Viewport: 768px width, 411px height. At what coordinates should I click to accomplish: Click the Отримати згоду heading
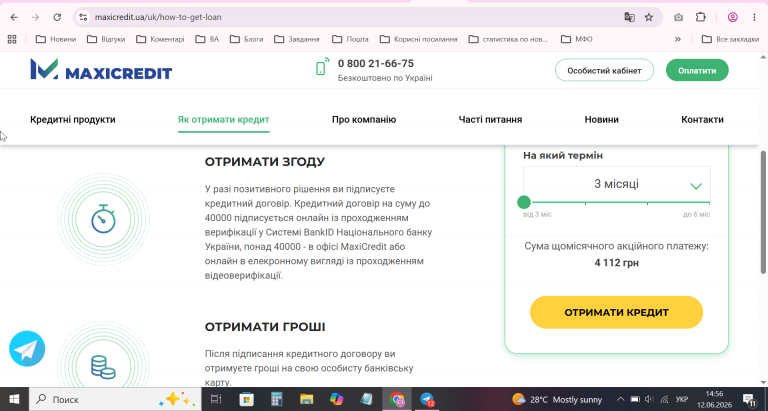(x=264, y=162)
